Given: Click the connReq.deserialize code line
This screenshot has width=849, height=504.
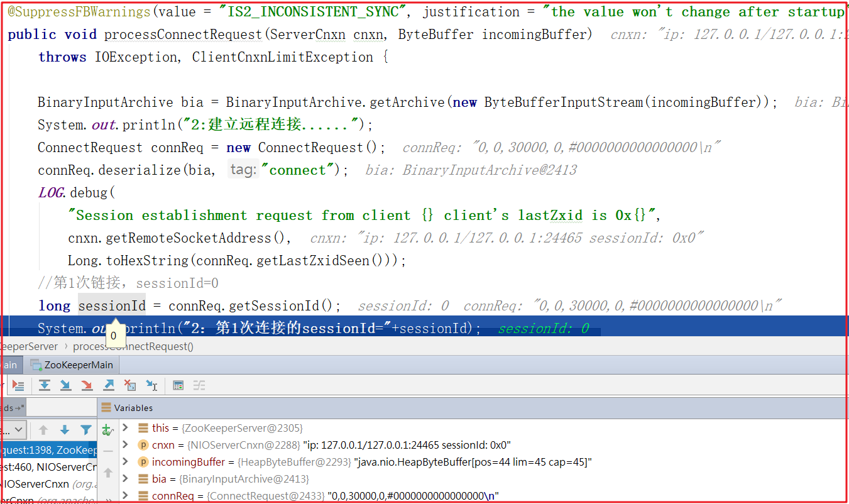Looking at the screenshot, I should [193, 170].
